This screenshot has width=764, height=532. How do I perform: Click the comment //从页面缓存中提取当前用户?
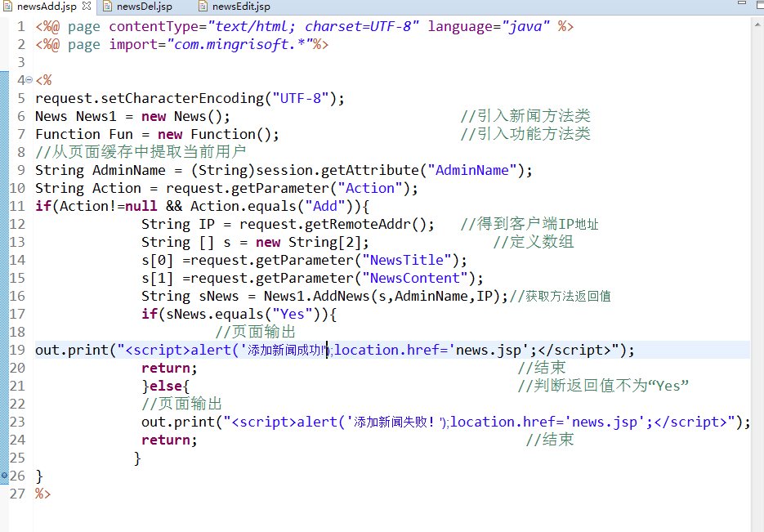coord(141,152)
